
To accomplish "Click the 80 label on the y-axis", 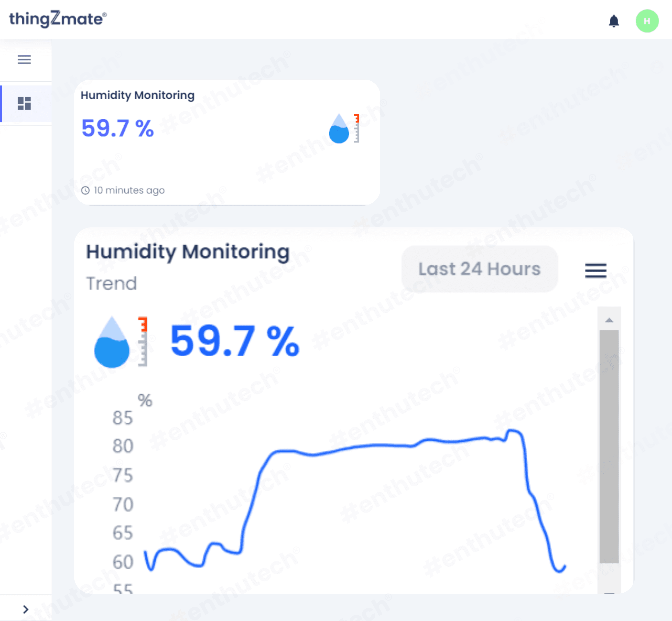I will pyautogui.click(x=123, y=446).
